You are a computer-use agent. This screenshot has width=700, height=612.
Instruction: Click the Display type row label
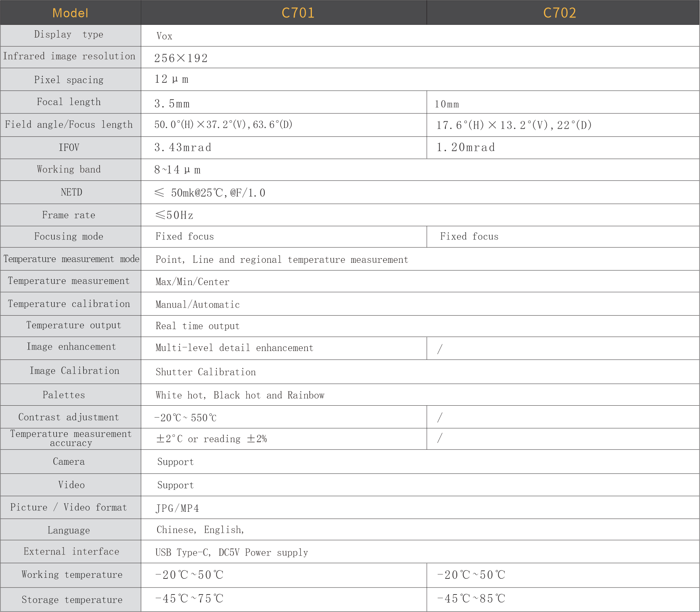[69, 35]
